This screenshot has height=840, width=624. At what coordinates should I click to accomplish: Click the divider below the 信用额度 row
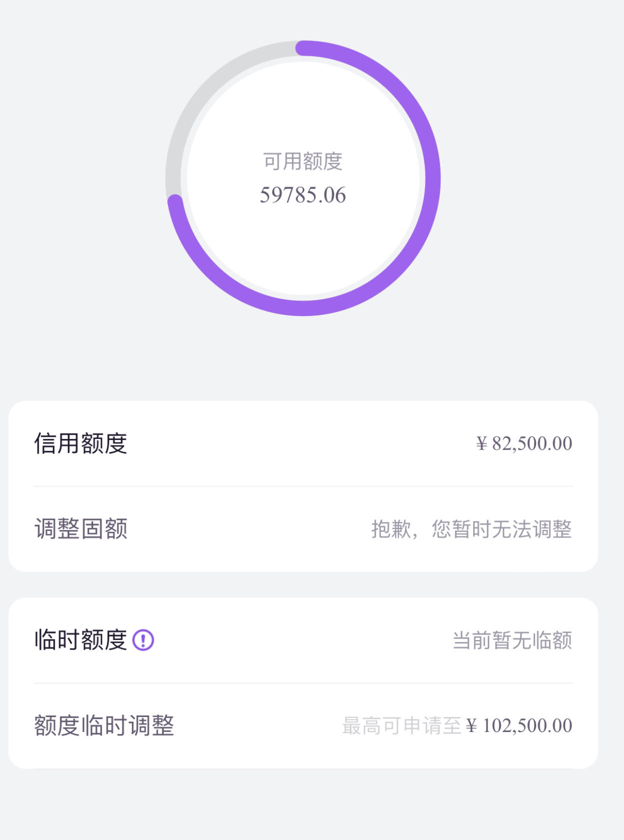[x=303, y=486]
